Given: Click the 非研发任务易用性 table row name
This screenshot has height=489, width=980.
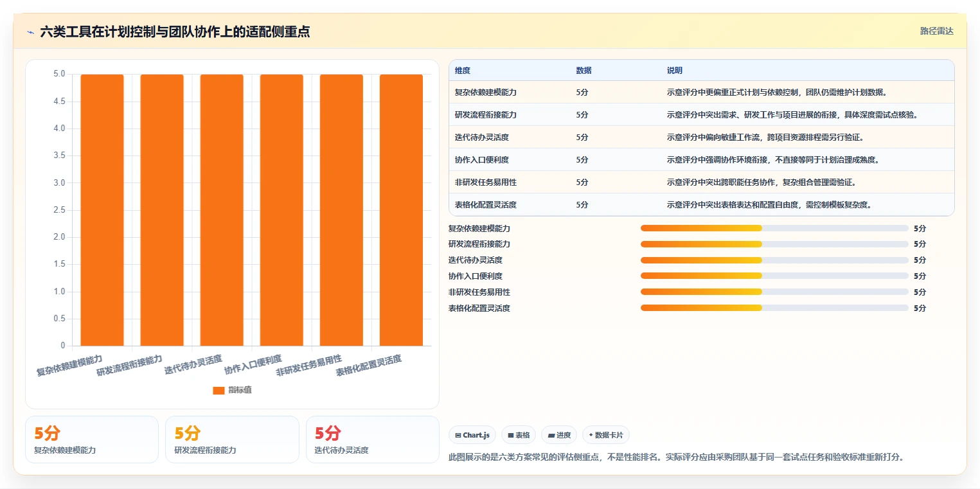Looking at the screenshot, I should [486, 182].
